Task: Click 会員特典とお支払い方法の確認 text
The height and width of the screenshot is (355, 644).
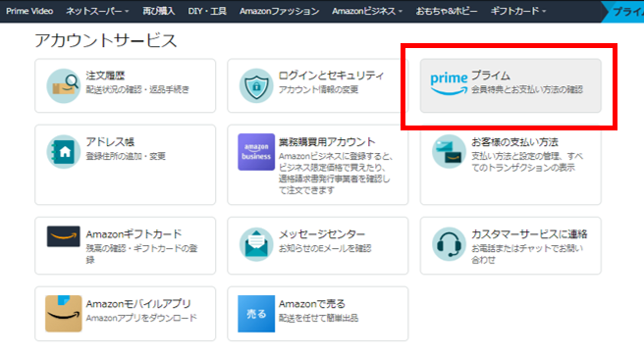Action: pos(527,89)
